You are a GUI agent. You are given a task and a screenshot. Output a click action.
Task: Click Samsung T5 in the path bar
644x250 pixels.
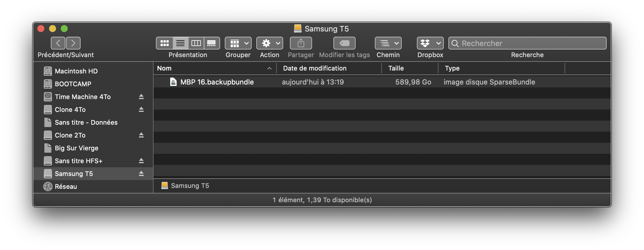coord(185,186)
